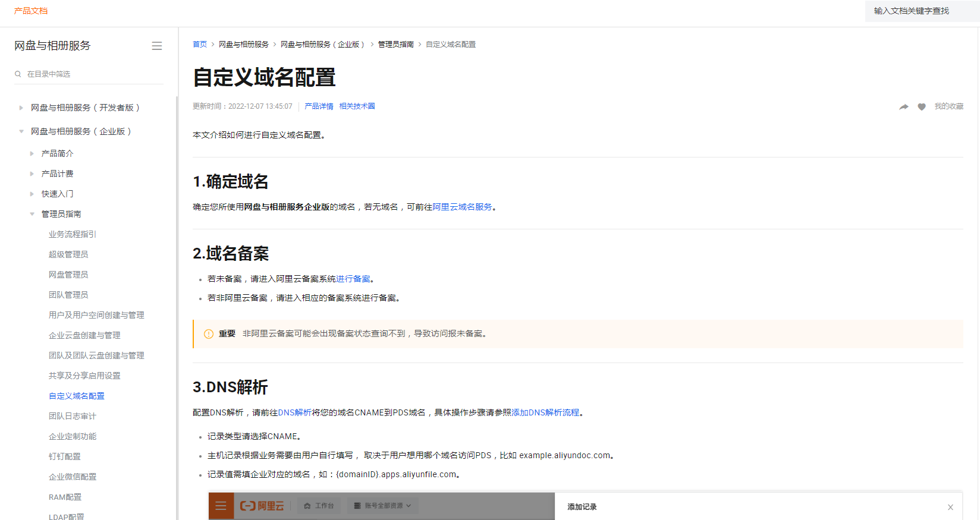The height and width of the screenshot is (520, 980).
Task: Favorite the page with the heart icon
Action: click(922, 107)
